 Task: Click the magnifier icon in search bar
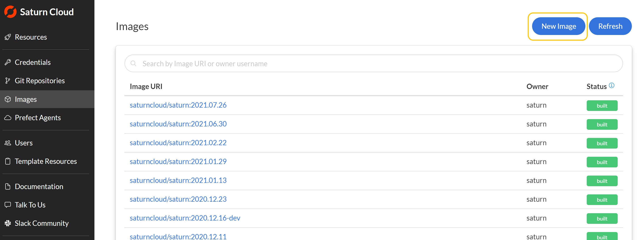pos(134,64)
